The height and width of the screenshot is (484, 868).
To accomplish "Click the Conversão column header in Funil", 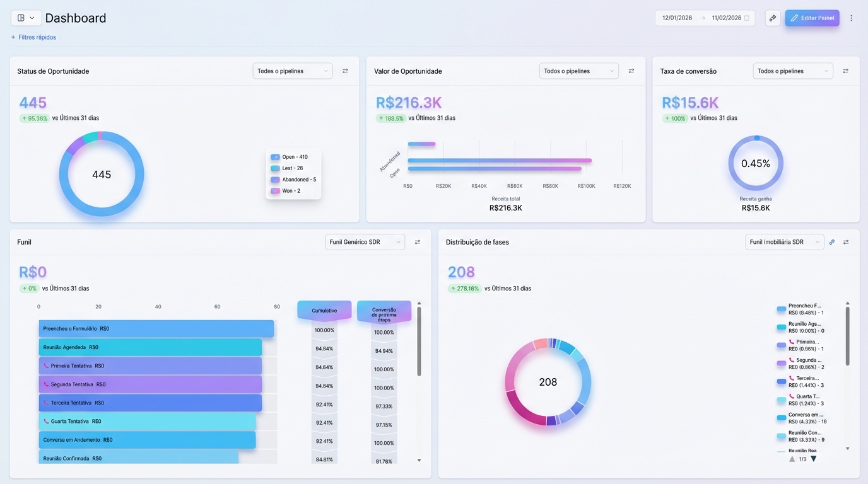I will [384, 312].
